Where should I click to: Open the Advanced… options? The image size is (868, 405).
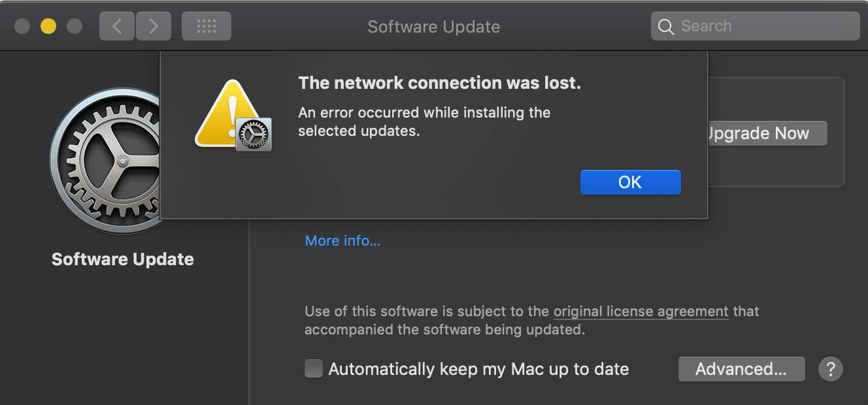pos(741,369)
